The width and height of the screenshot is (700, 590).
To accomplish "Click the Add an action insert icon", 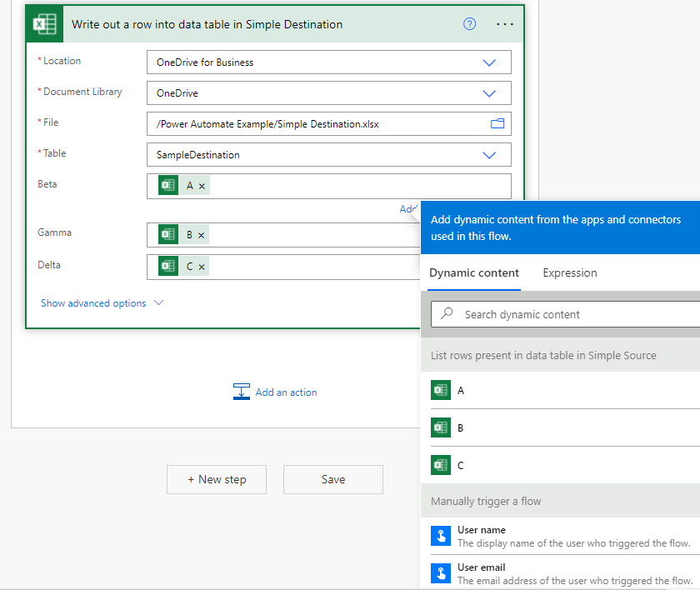I will click(x=242, y=392).
